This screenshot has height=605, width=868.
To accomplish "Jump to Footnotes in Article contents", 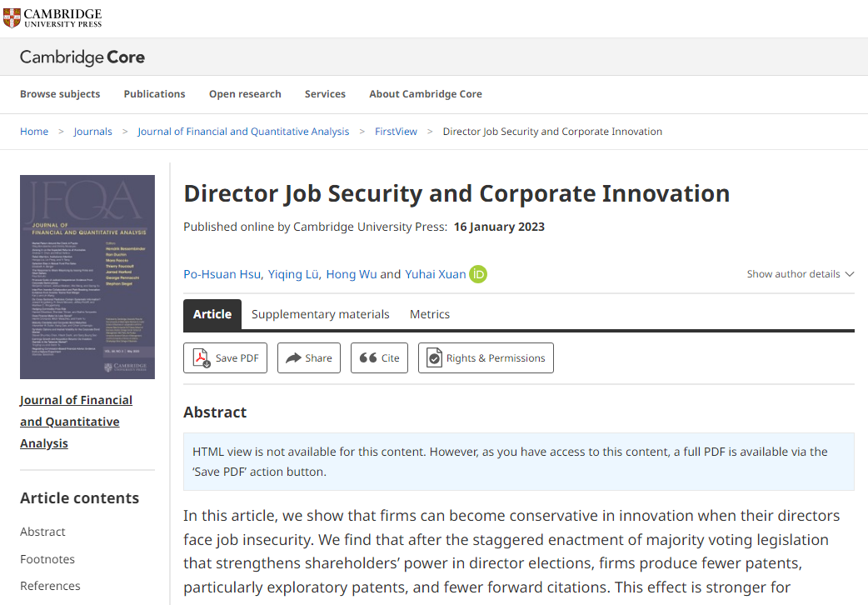I will [47, 559].
